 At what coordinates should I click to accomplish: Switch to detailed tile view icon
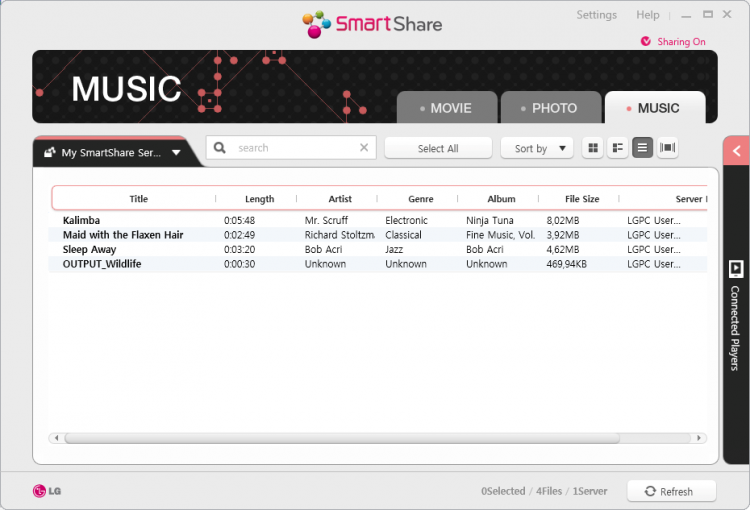tap(618, 148)
